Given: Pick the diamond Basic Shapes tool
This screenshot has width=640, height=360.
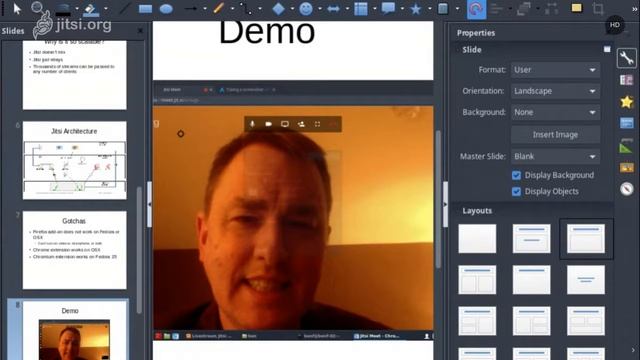Looking at the screenshot, I should click(278, 9).
